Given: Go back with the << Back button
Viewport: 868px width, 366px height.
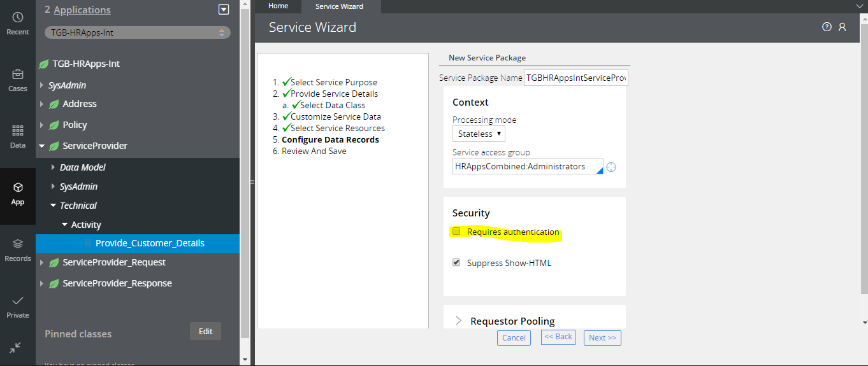Looking at the screenshot, I should 558,337.
